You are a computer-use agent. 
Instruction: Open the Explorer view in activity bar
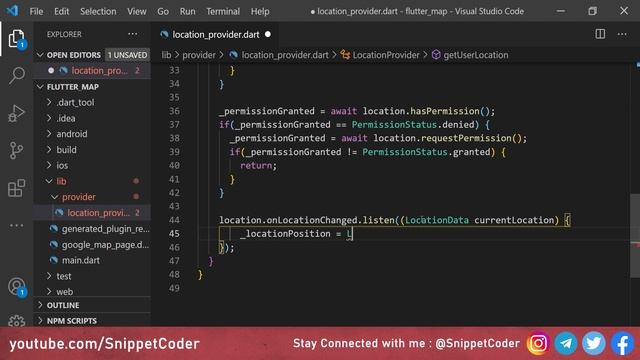click(16, 38)
